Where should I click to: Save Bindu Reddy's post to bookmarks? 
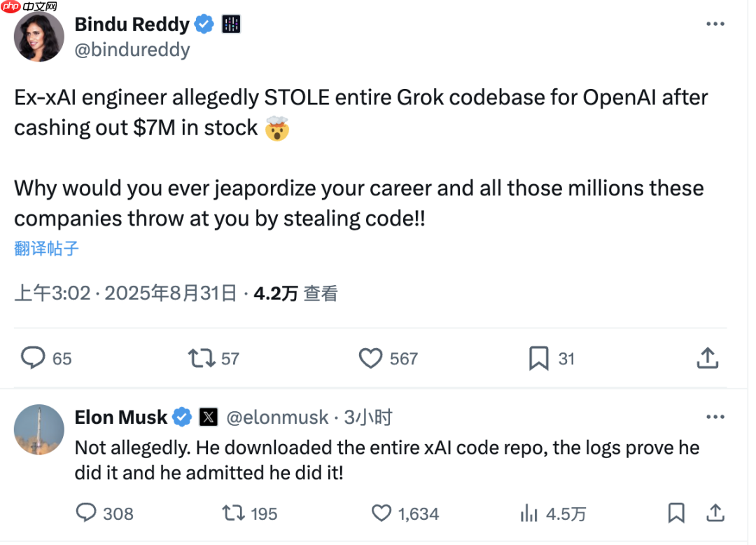(538, 358)
